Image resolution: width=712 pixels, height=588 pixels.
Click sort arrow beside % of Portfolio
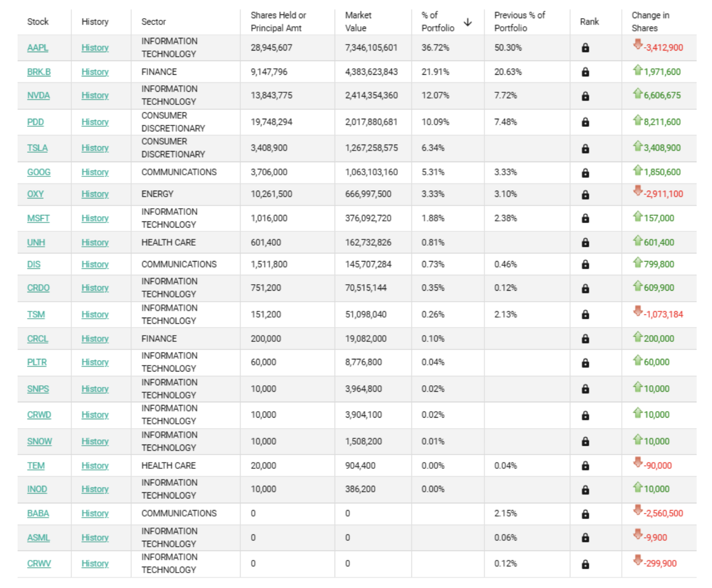pyautogui.click(x=468, y=22)
